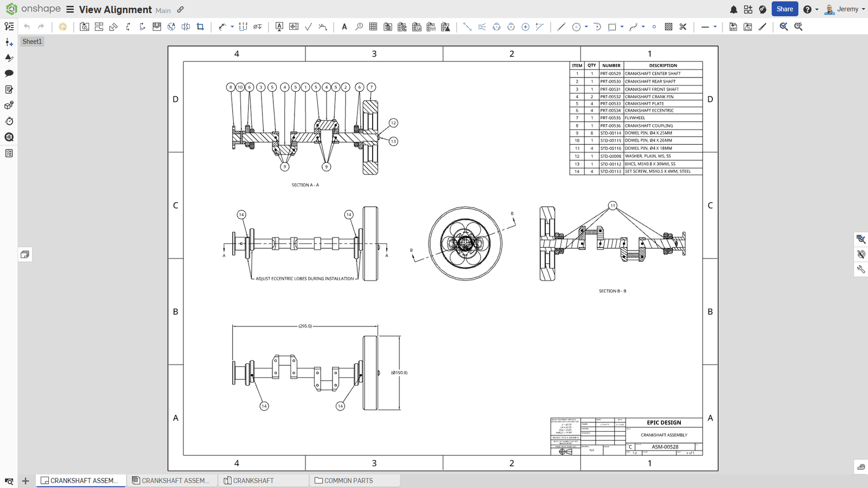Open the Versions and history panel
Viewport: 868px width, 488px height.
pos(9,121)
